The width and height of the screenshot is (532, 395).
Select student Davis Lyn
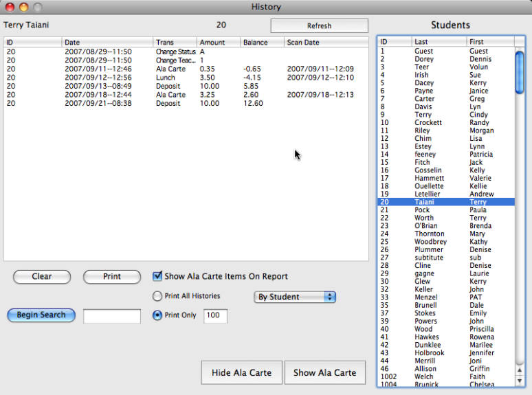point(446,106)
